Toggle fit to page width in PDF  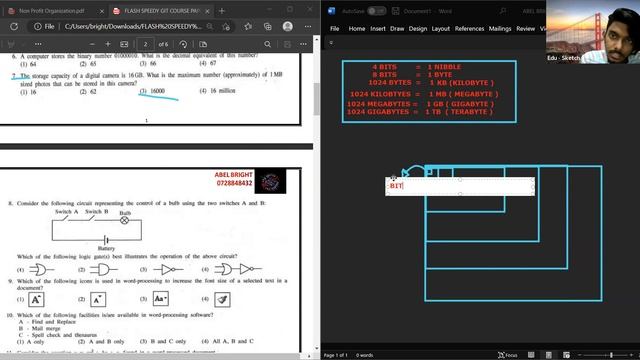point(124,44)
